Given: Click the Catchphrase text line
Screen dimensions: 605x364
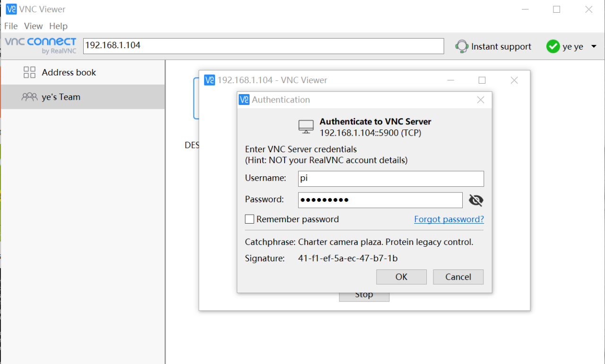Looking at the screenshot, I should click(x=359, y=242).
